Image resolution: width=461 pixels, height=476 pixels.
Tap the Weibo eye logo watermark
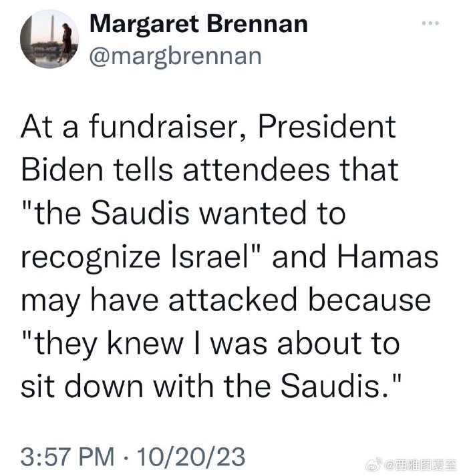tap(373, 465)
